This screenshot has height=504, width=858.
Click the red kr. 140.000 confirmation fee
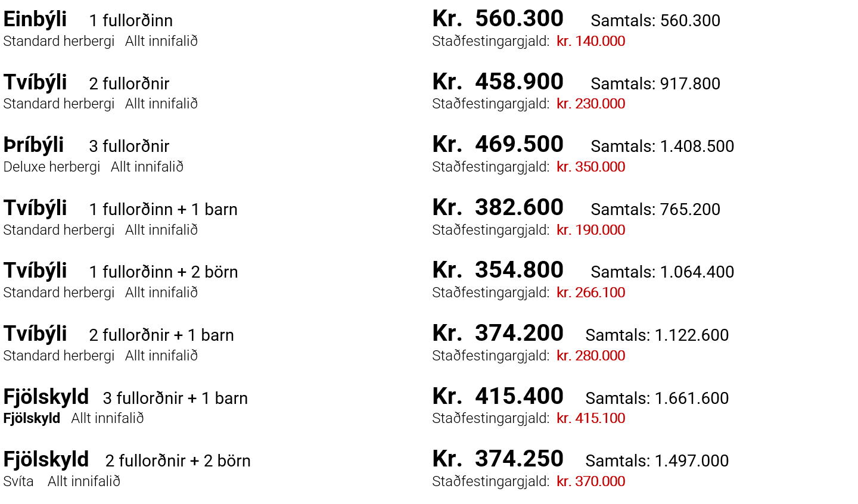[x=590, y=41]
